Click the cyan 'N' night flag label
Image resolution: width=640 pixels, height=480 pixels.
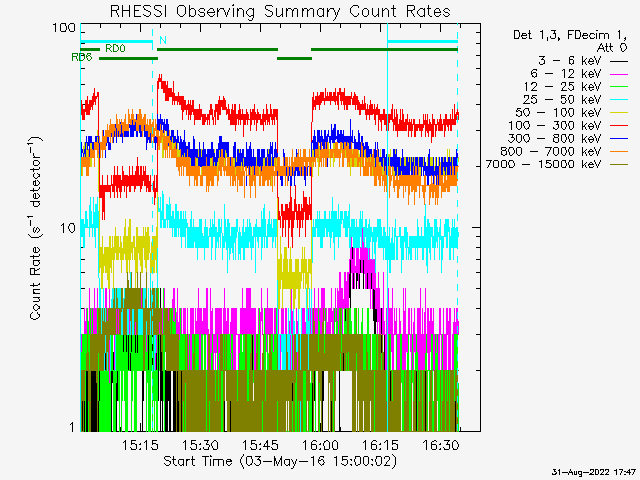pos(163,40)
